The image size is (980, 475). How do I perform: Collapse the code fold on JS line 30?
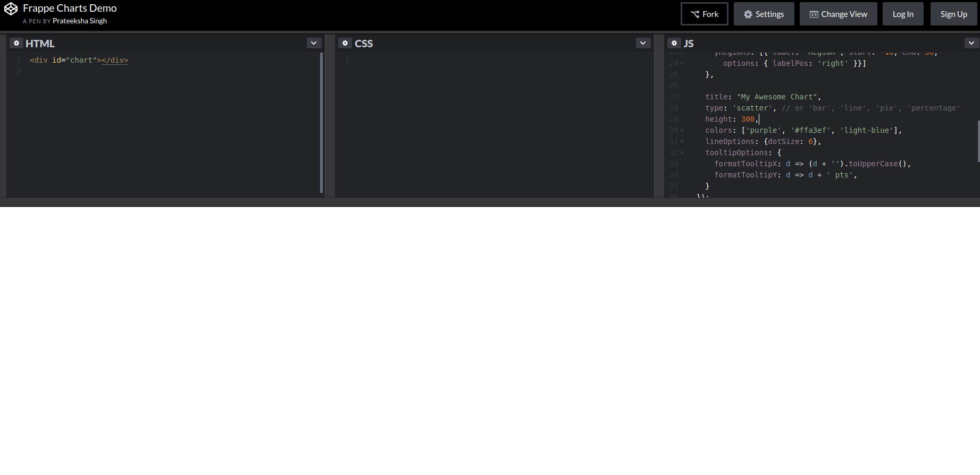[x=682, y=131]
